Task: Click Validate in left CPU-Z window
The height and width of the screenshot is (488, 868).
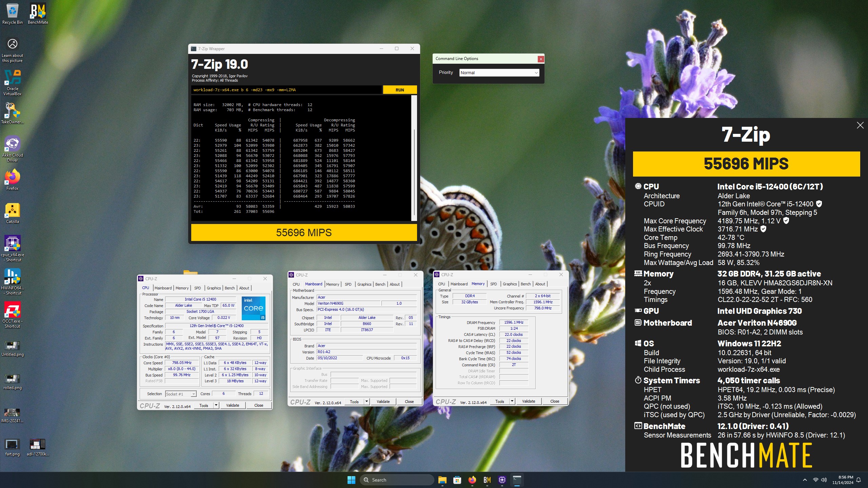Action: [233, 405]
